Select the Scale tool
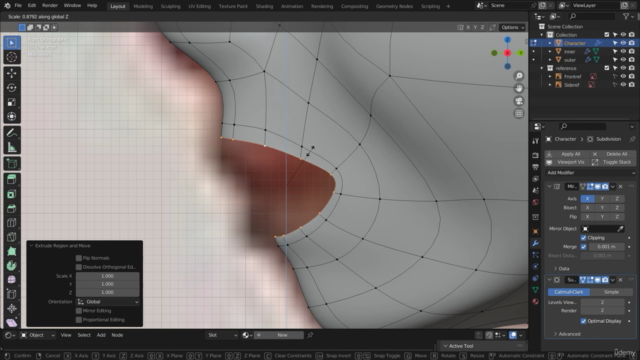Screen dimensions: 640x360 click(11, 102)
